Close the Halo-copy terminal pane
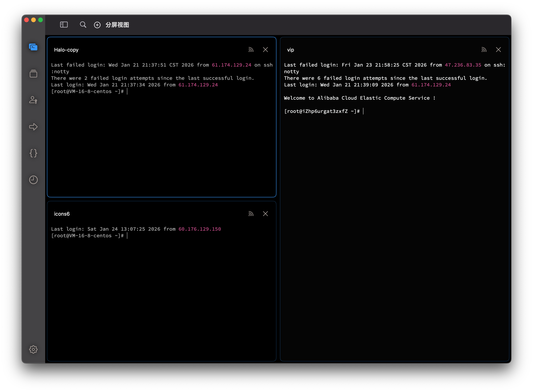 (x=265, y=50)
